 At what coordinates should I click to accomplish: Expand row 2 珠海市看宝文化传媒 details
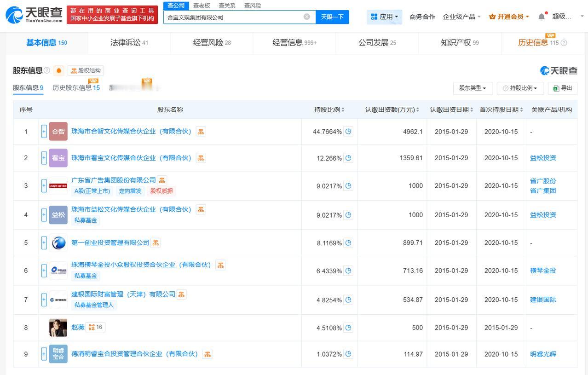point(44,158)
